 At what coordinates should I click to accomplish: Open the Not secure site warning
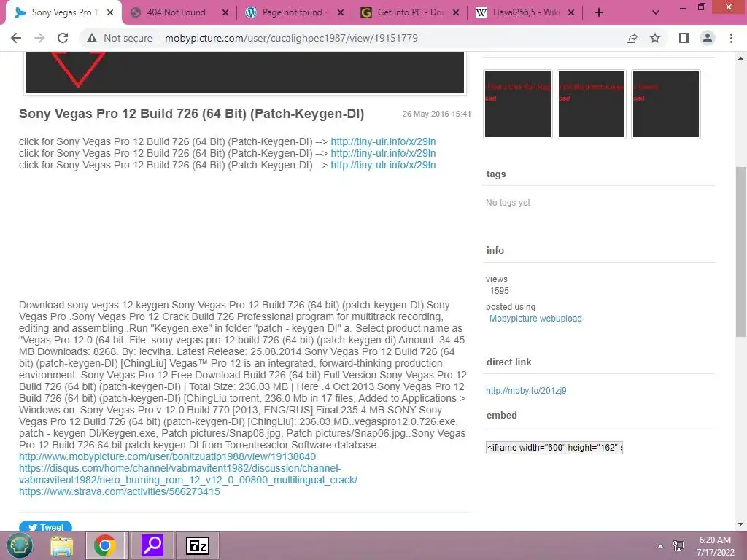[119, 38]
